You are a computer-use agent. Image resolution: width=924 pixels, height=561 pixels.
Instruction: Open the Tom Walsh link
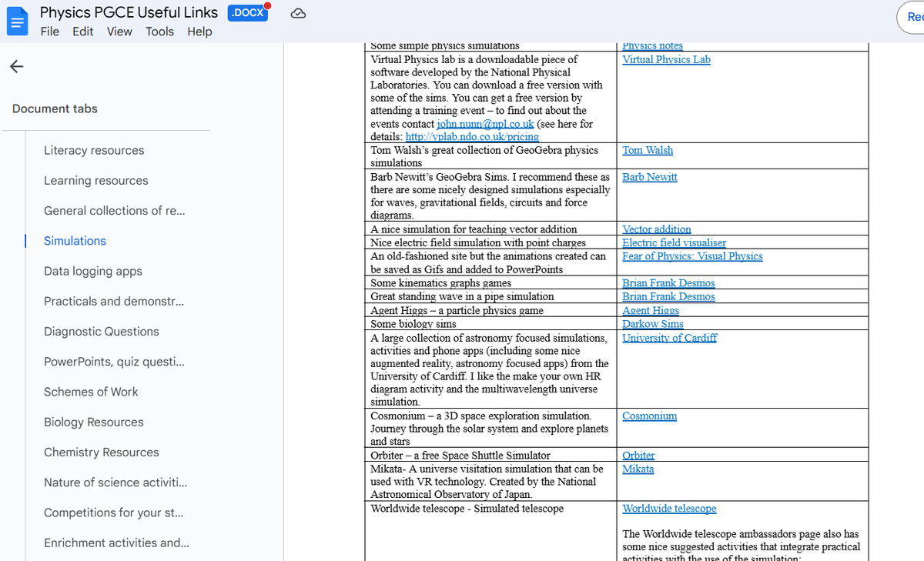tap(648, 150)
